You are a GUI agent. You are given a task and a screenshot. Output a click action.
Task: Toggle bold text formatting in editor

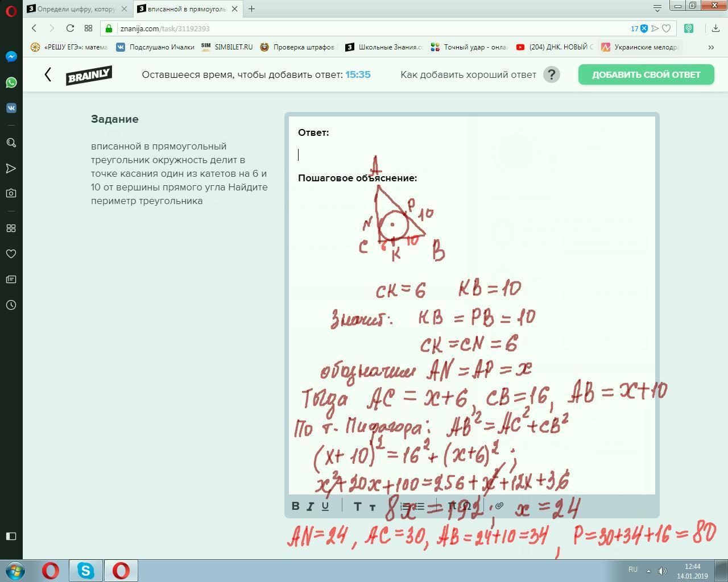pyautogui.click(x=296, y=506)
